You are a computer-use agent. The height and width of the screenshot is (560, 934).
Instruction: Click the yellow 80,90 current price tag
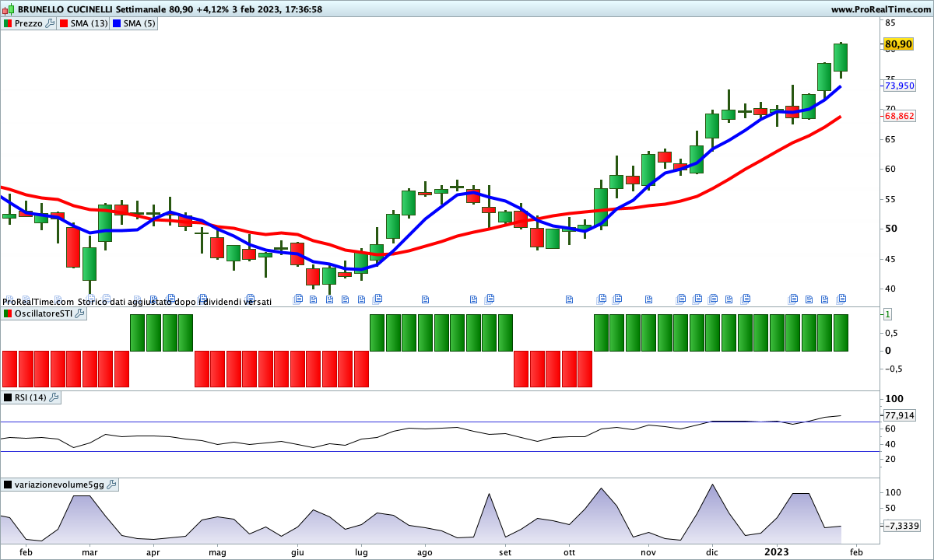pyautogui.click(x=899, y=44)
